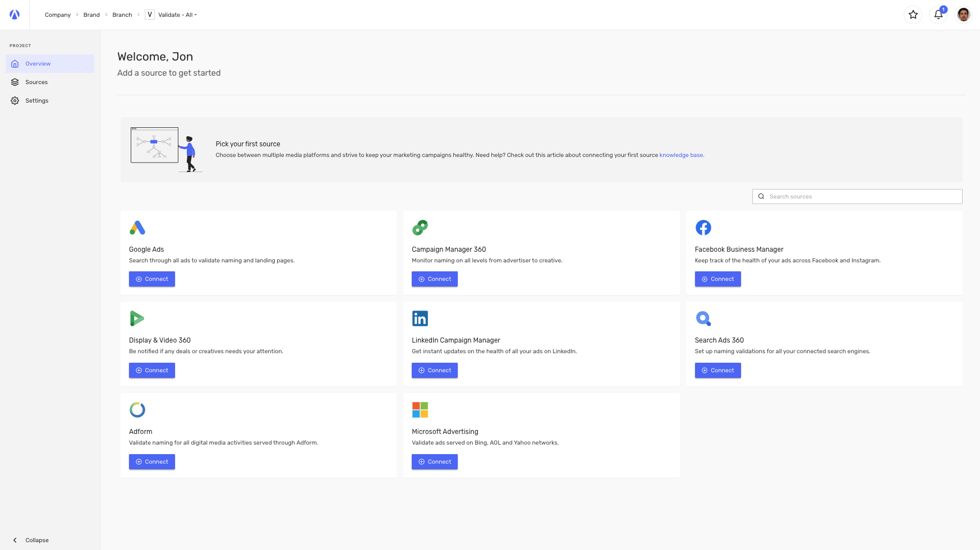Viewport: 980px width, 550px height.
Task: Open the notifications bell
Action: point(938,15)
